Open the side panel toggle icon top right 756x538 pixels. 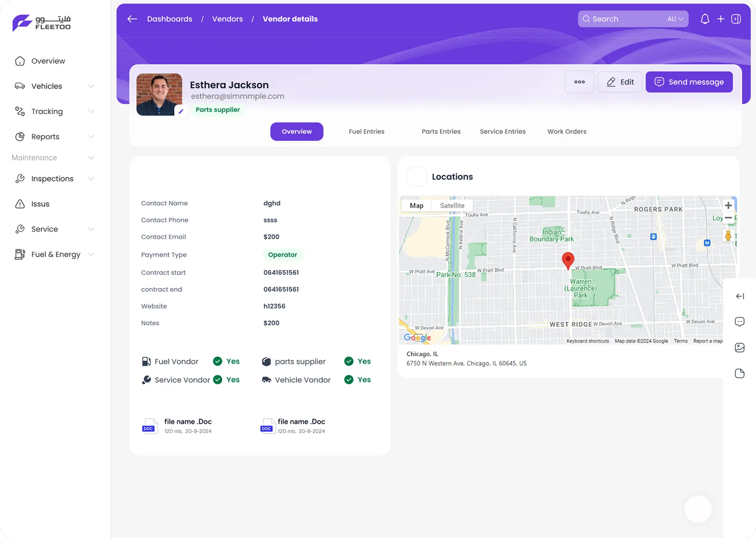click(x=737, y=18)
